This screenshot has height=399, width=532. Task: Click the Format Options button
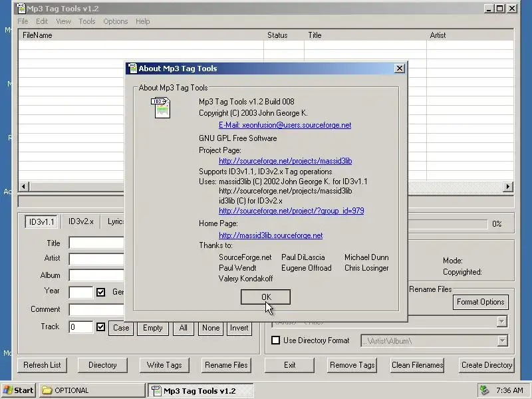tap(480, 302)
